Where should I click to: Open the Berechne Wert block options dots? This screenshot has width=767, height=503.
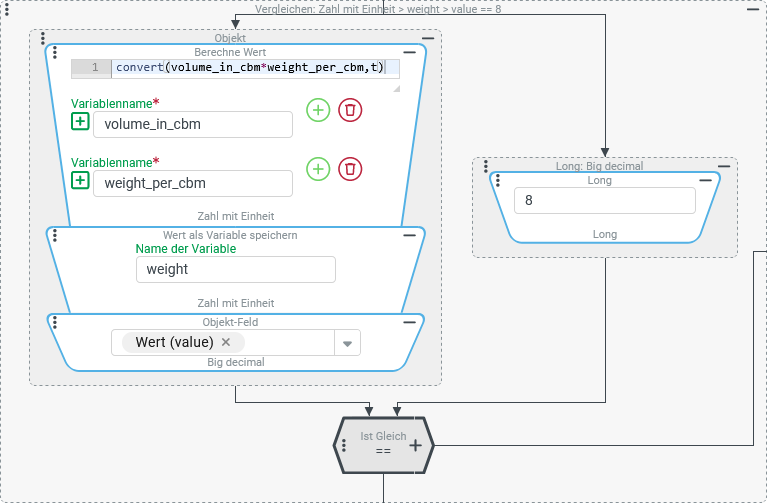[55, 54]
